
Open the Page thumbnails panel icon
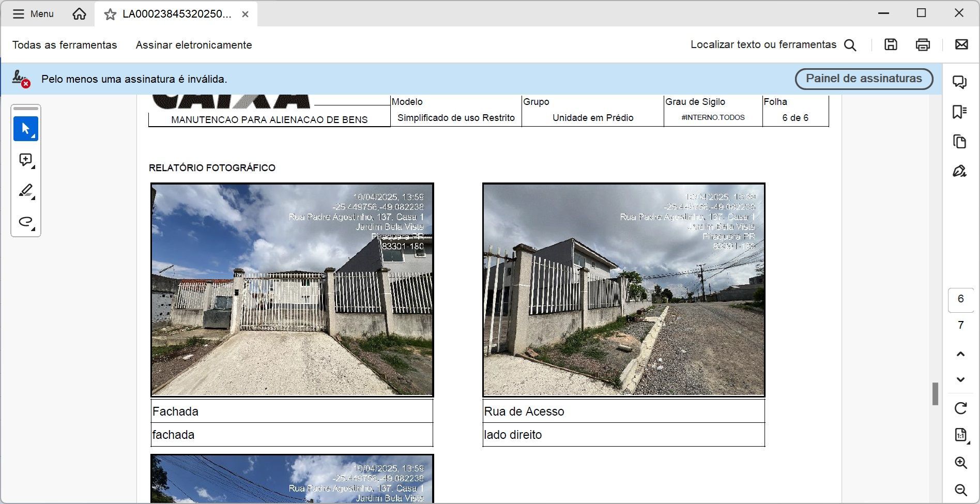960,142
